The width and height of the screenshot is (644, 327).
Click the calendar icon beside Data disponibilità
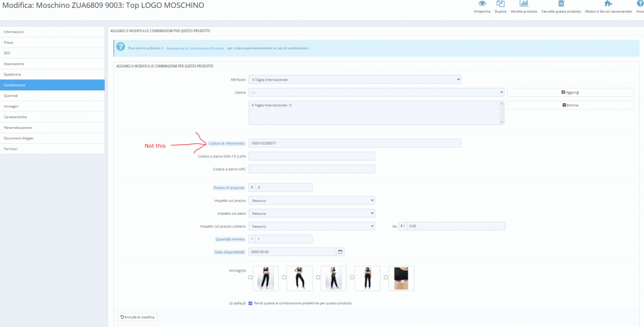(x=340, y=252)
